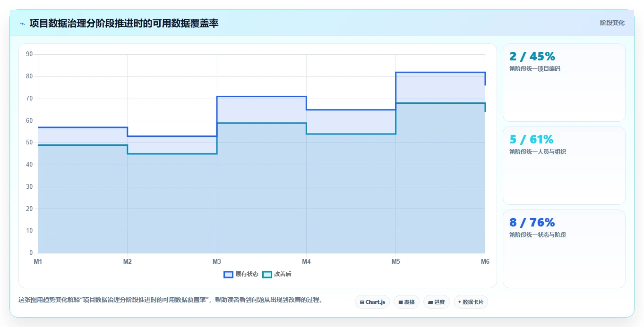Click the M4 x-axis label
The image size is (644, 327).
(x=306, y=261)
